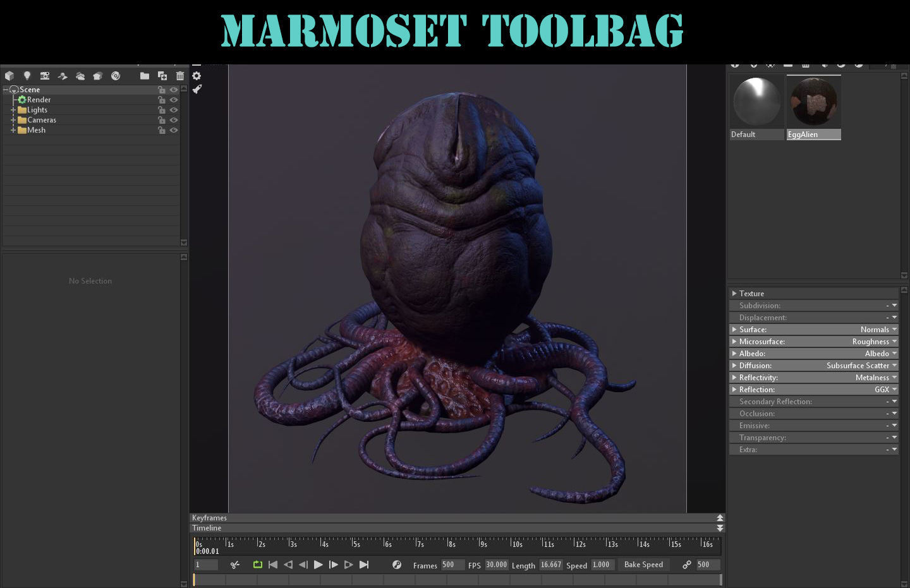Click the Bake Speed button

643,565
